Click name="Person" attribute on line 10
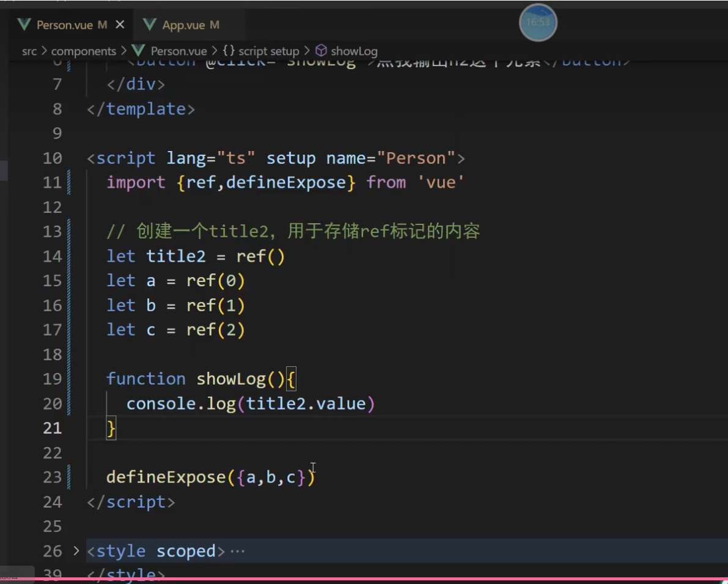The height and width of the screenshot is (584, 728). pyautogui.click(x=391, y=158)
